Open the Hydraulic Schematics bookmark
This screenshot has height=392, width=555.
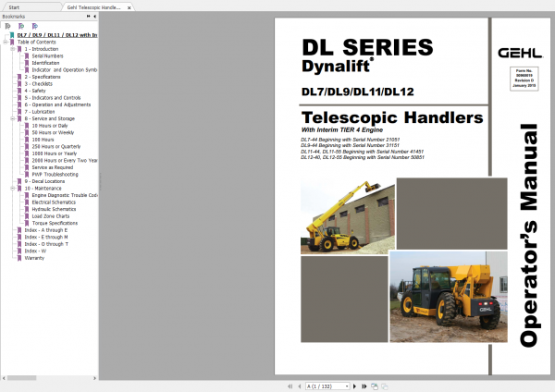[x=54, y=209]
